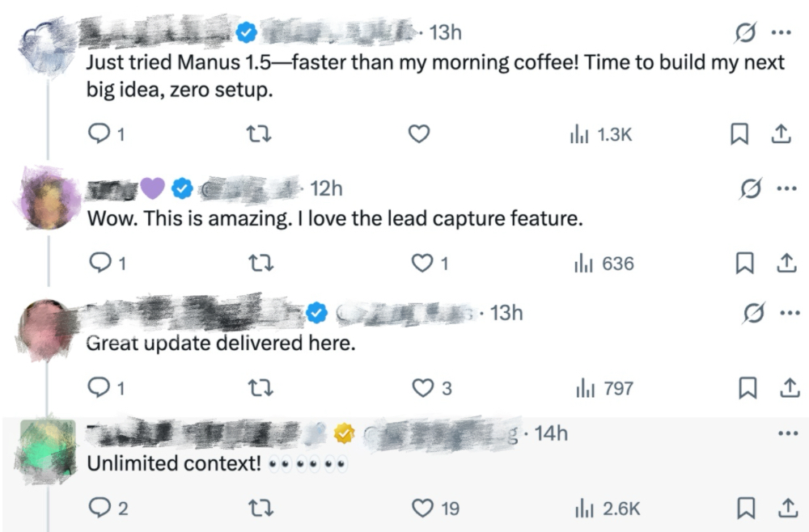Viewport: 809px width, 532px height.
Task: Bookmark the 'Great update delivered here' tweet
Action: click(x=748, y=389)
